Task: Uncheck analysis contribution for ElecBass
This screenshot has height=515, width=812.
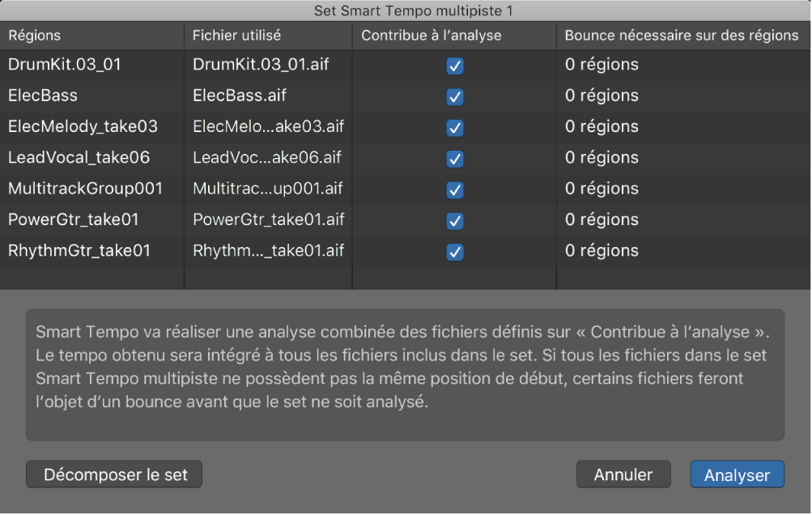Action: click(456, 96)
